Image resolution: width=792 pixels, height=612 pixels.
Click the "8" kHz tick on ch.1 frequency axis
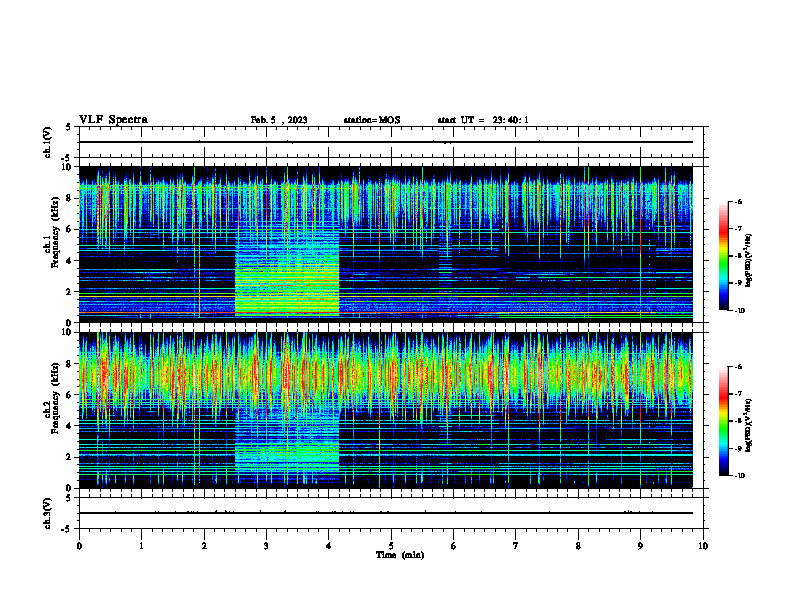(70, 198)
